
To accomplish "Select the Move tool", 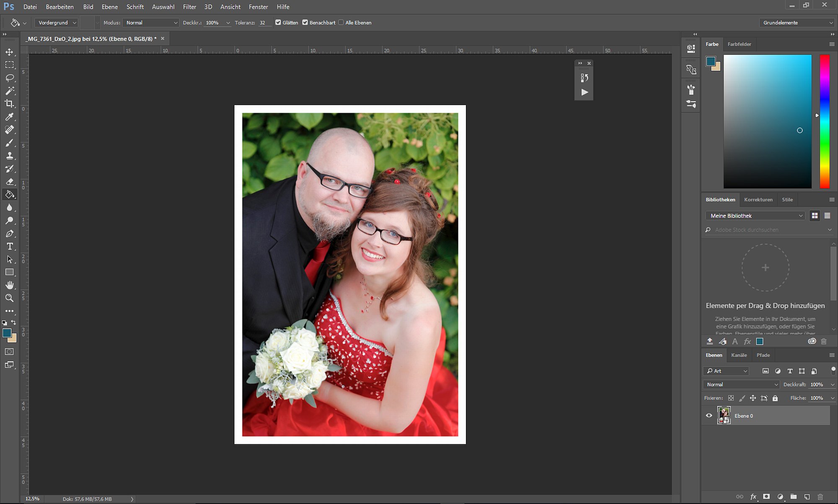I will [x=9, y=52].
